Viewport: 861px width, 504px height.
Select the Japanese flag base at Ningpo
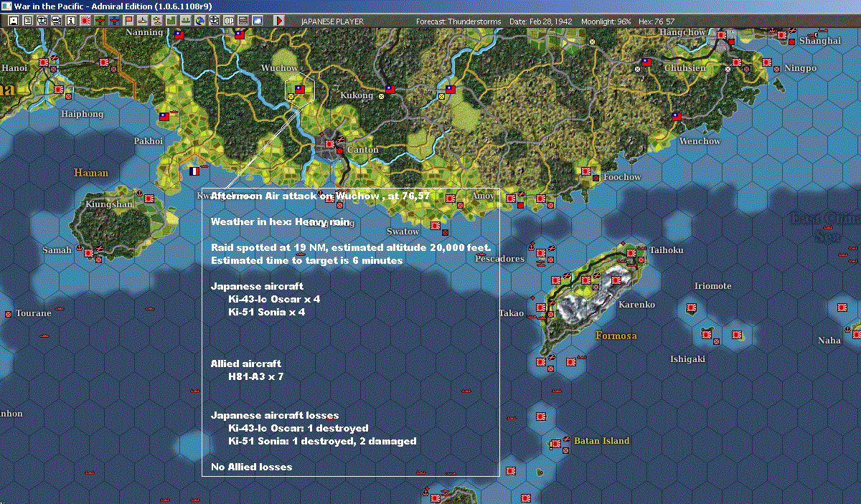coord(767,63)
